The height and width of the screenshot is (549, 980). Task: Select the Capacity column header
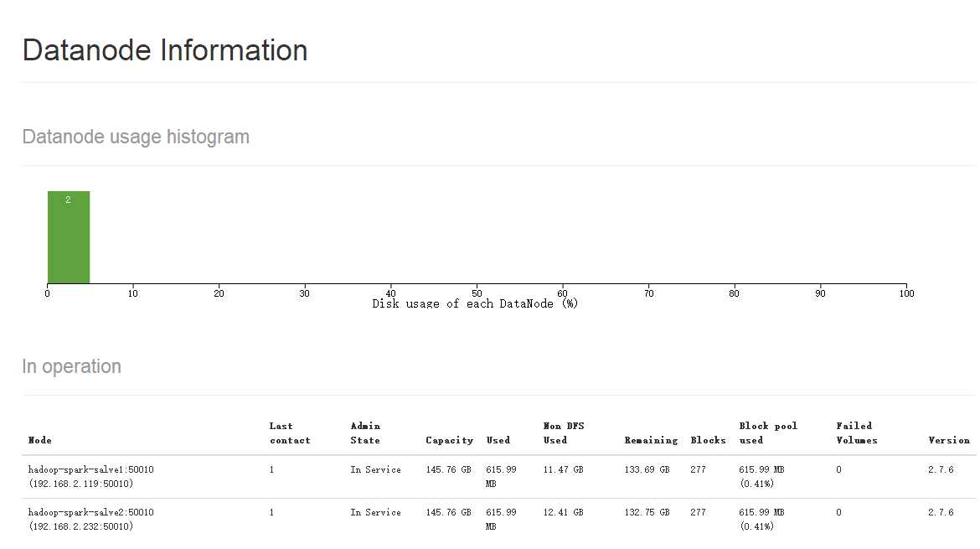coord(449,440)
